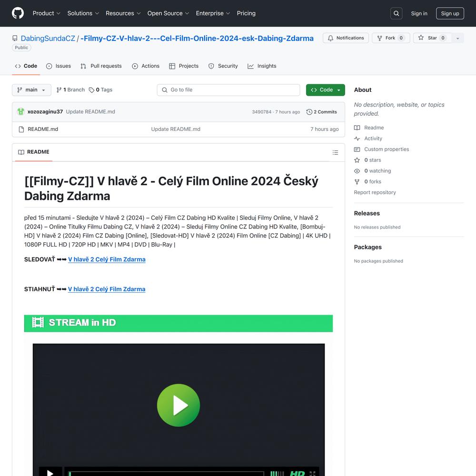Click the Sign up button
476x476 pixels.
point(450,13)
